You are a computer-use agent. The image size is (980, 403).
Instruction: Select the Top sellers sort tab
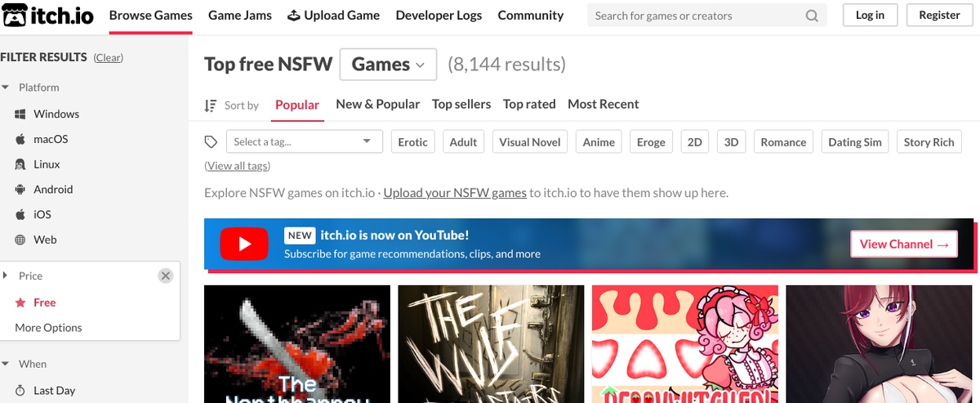click(x=461, y=104)
